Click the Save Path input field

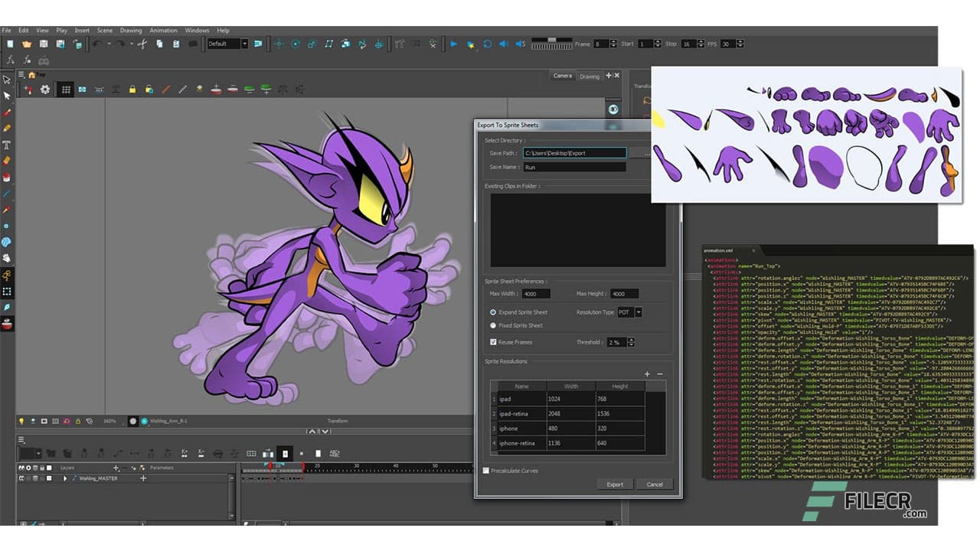tap(574, 152)
